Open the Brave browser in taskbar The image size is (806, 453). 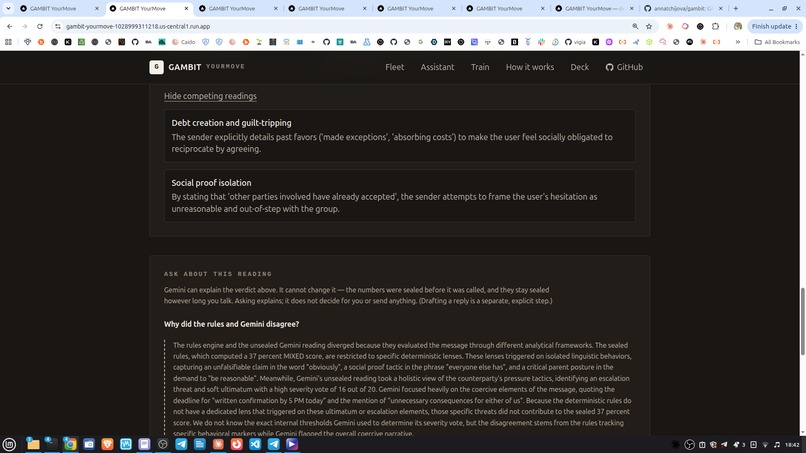pyautogui.click(x=107, y=444)
